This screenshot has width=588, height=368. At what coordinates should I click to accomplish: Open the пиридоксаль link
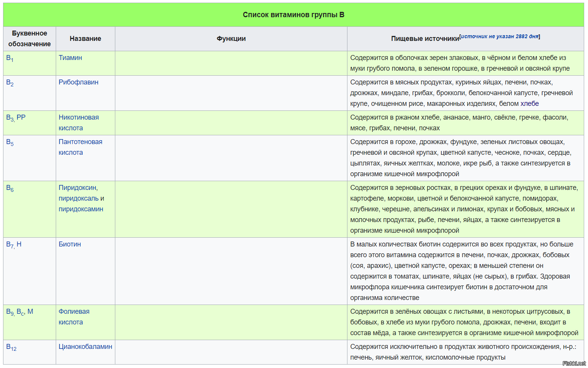coord(78,198)
